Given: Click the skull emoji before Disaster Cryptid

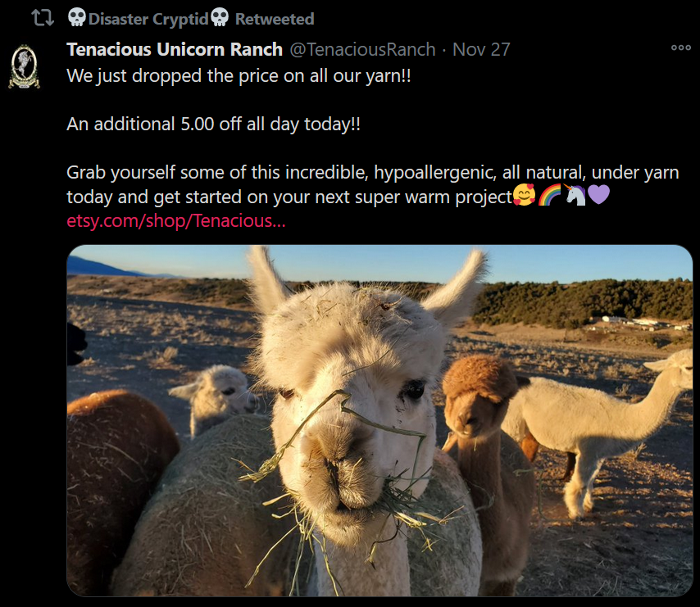Looking at the screenshot, I should [77, 17].
